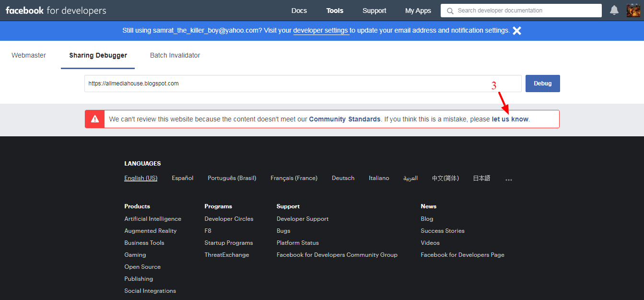Open Open Source link
The image size is (644, 300).
tap(142, 267)
